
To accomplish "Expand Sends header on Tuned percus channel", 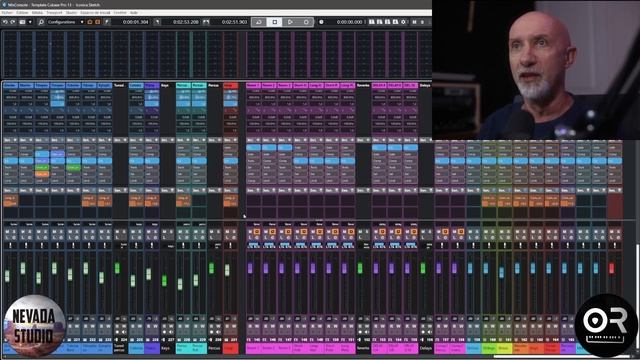I will [x=120, y=190].
